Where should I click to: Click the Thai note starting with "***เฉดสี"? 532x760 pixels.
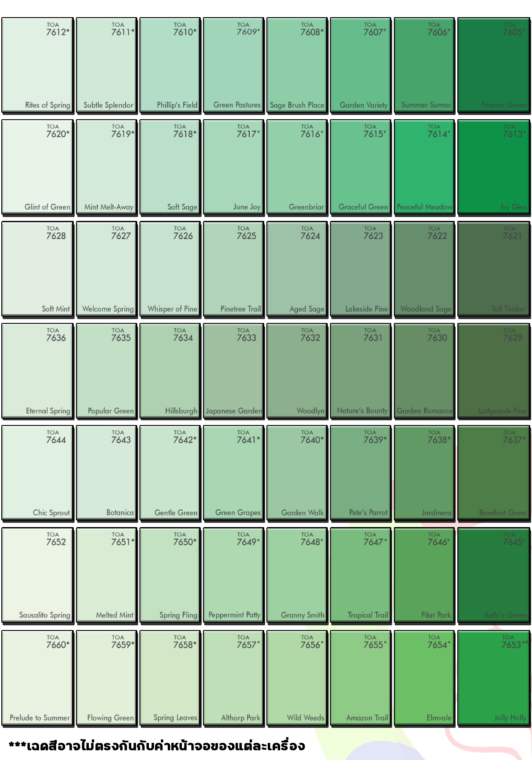point(157,745)
